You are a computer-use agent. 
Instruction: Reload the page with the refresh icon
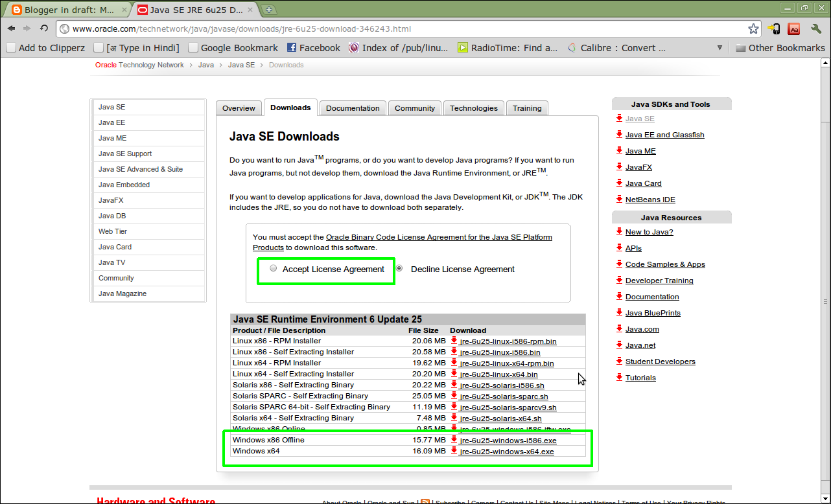click(44, 29)
